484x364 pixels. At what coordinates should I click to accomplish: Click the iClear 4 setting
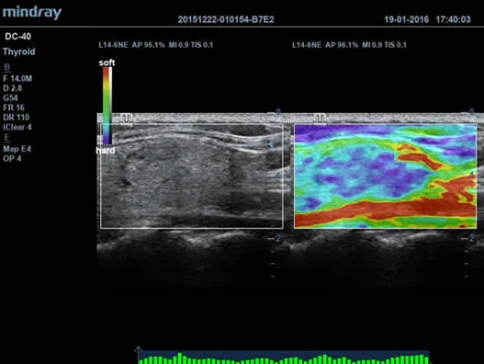click(17, 127)
